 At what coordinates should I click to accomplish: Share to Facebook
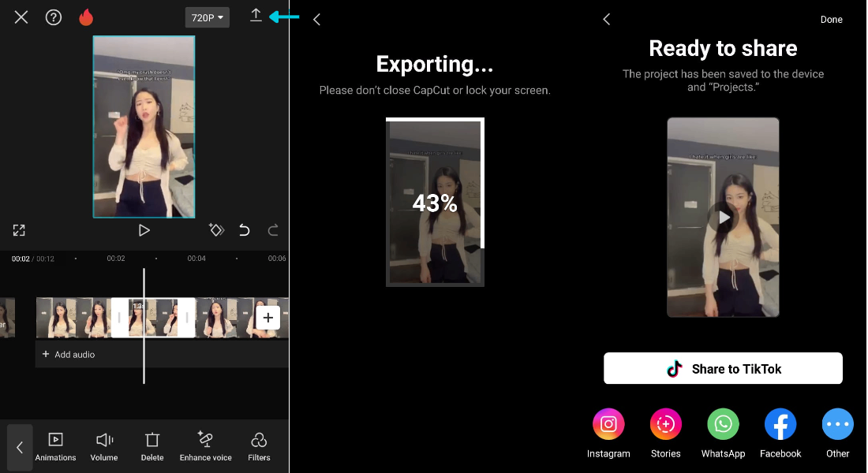pos(780,434)
